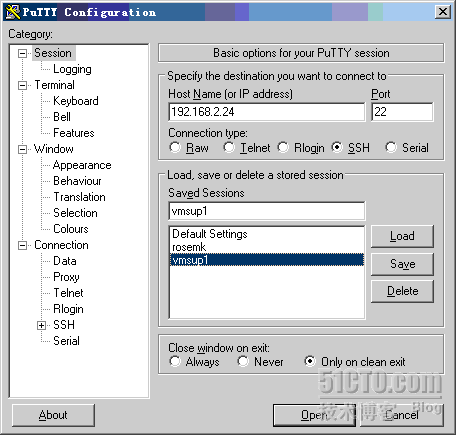This screenshot has width=456, height=435.
Task: Select vmsup1 in saved sessions list
Action: click(267, 260)
